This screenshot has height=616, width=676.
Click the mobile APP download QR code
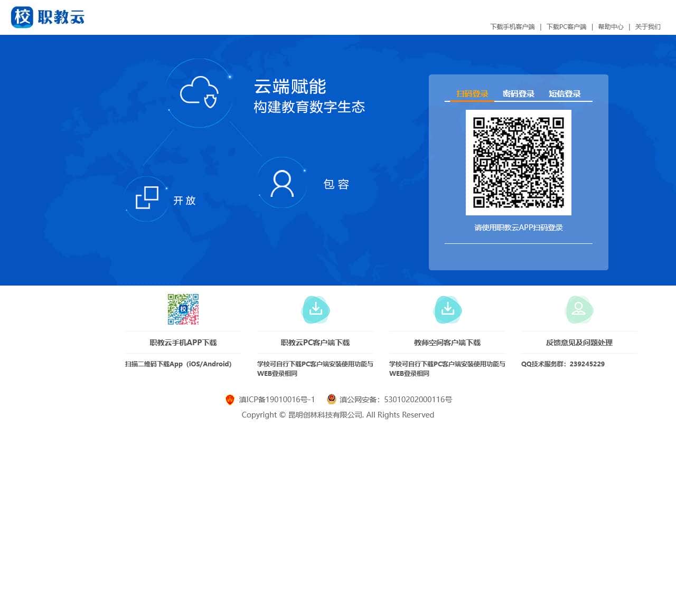pos(183,310)
